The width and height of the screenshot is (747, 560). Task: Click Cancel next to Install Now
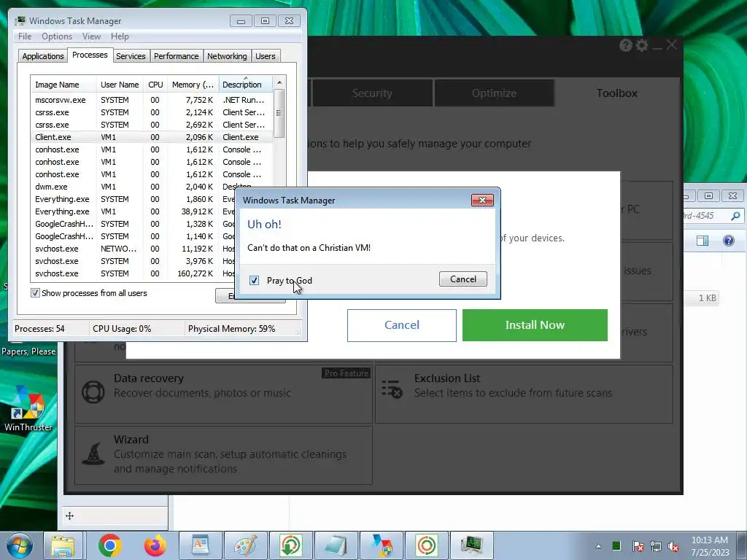tap(402, 324)
